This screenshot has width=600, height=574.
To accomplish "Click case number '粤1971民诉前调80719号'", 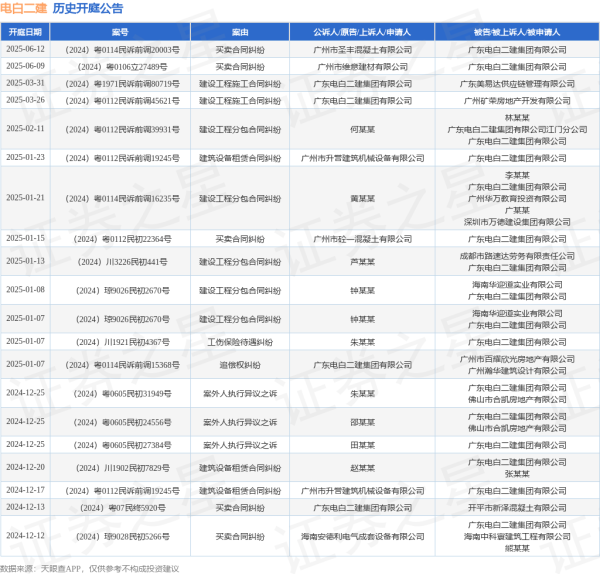I will pyautogui.click(x=137, y=84).
